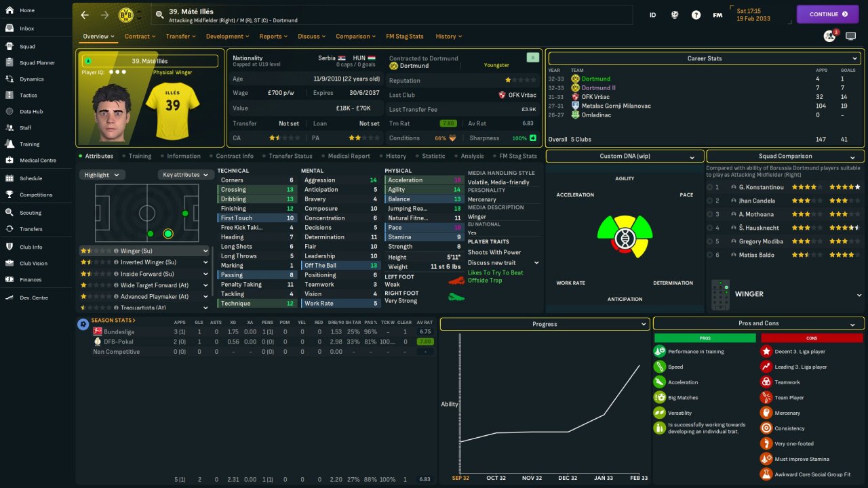Expand the Custom DNA (wip) dropdown
The width and height of the screenshot is (868, 488).
[x=625, y=156]
